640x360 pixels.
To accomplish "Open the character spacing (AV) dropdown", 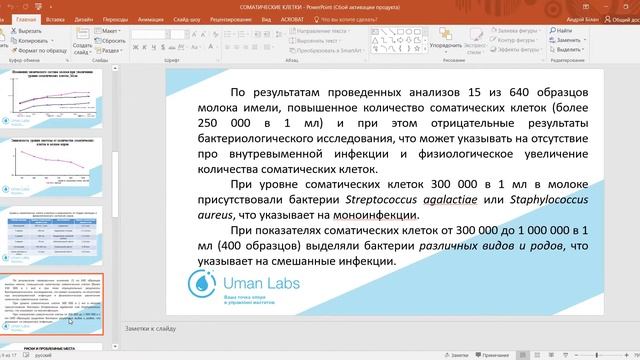I will pos(182,47).
